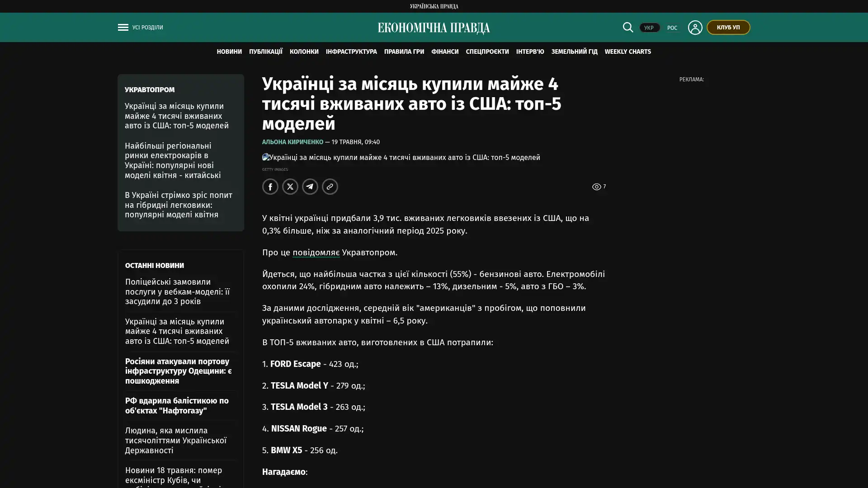This screenshot has width=868, height=488.
Task: Switch language to РОС
Action: [x=672, y=28]
